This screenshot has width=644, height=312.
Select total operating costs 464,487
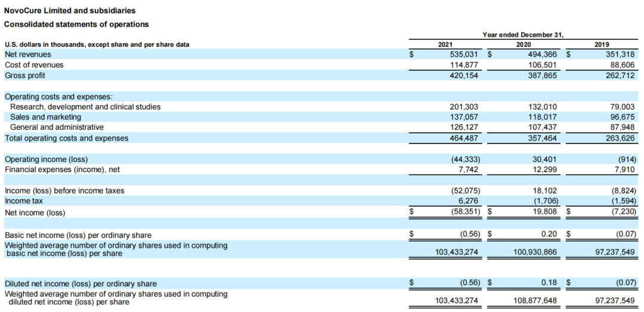[464, 138]
